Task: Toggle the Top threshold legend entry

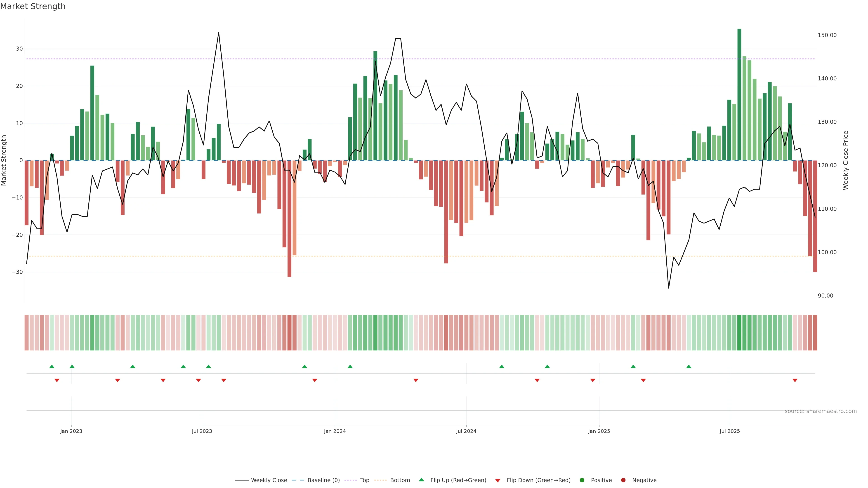Action: coord(365,480)
